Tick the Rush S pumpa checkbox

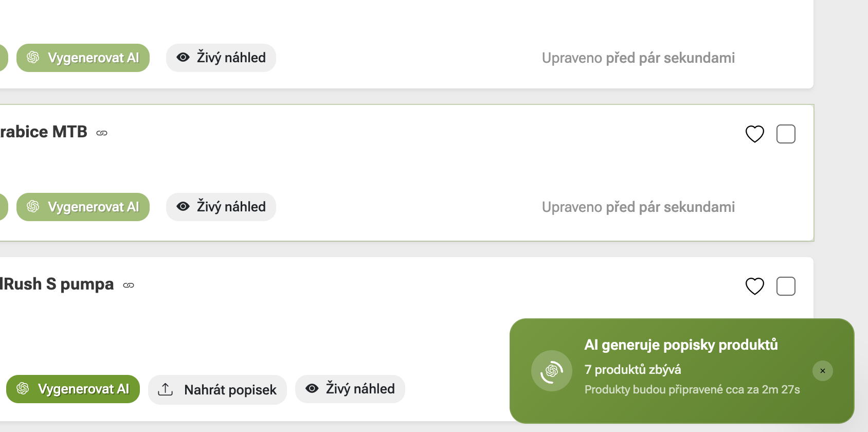click(786, 286)
